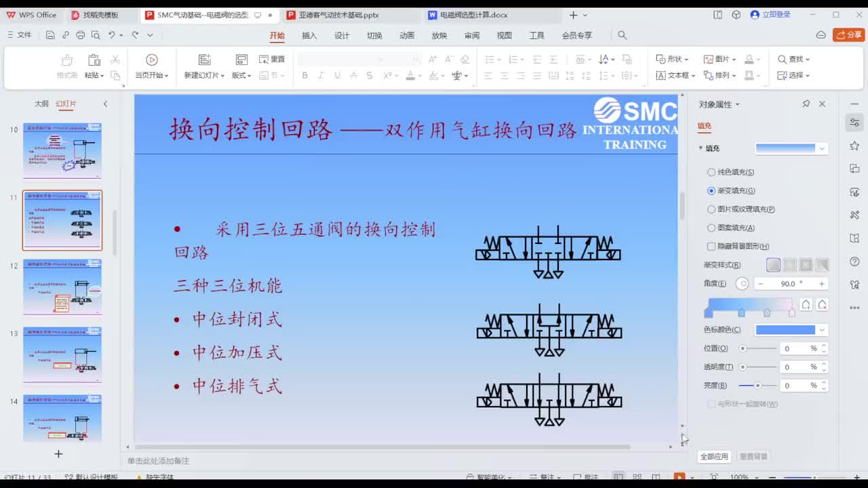Click the first stop on the gradient bar
Viewport: 868px width, 488px height.
[709, 312]
